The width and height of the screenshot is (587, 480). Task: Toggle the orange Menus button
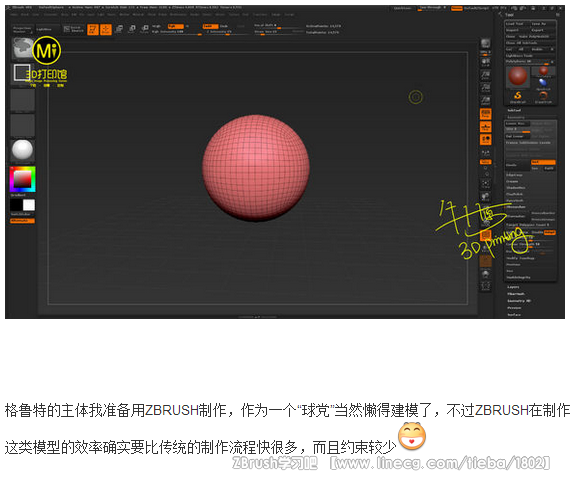pyautogui.click(x=457, y=8)
